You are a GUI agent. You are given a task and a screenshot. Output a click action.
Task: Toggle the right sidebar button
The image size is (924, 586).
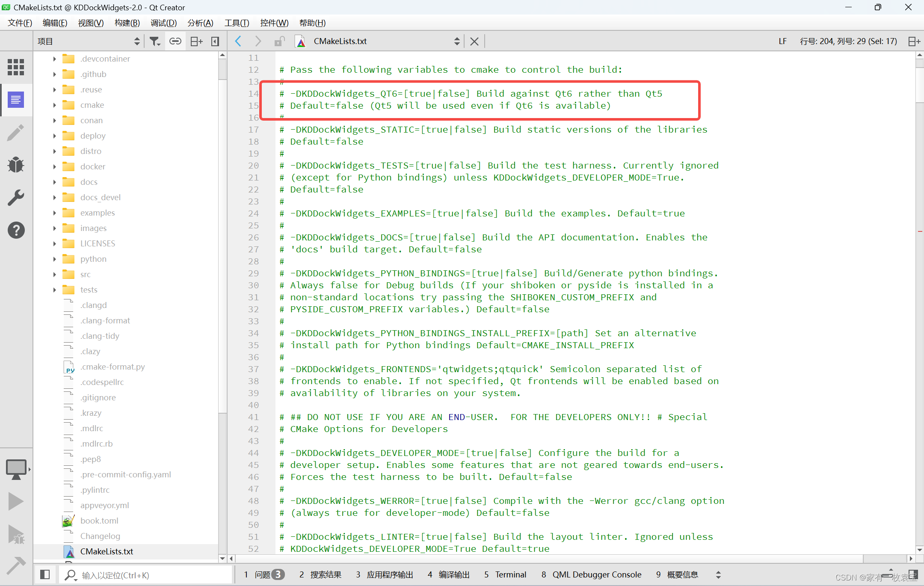click(913, 574)
